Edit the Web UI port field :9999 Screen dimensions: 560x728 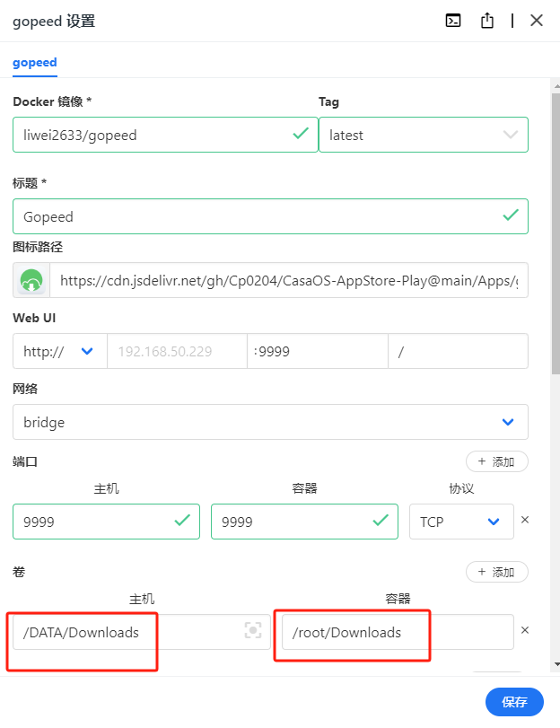318,351
